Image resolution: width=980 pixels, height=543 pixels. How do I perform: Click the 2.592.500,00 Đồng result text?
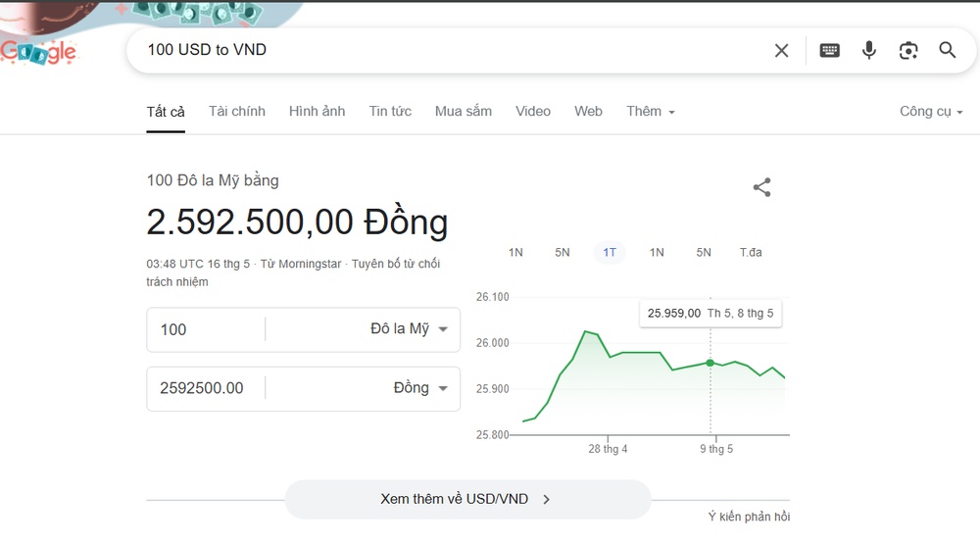pos(297,222)
